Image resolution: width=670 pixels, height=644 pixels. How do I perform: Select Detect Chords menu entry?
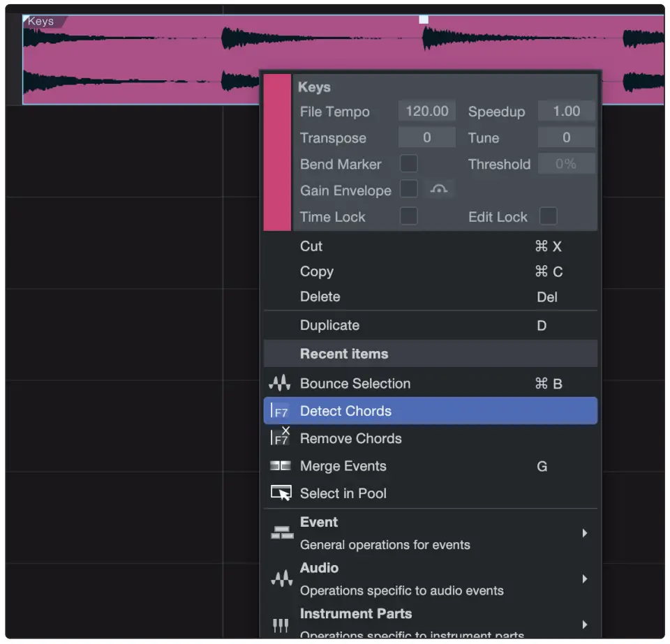(x=431, y=411)
